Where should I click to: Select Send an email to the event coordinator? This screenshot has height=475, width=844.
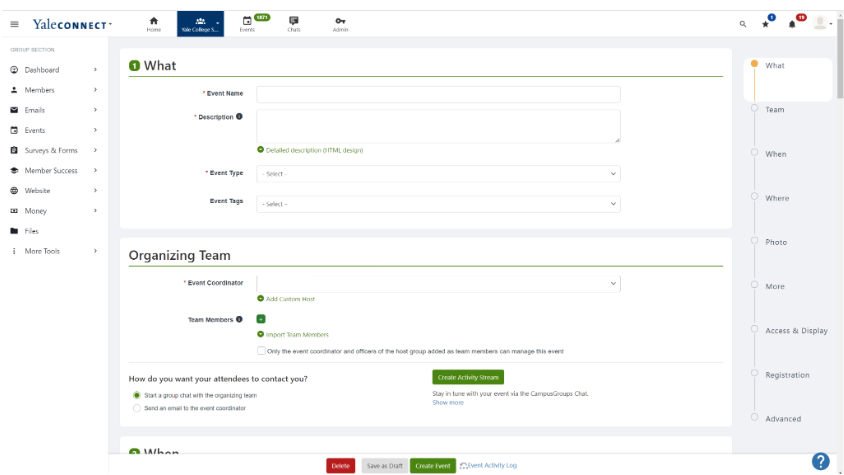137,408
